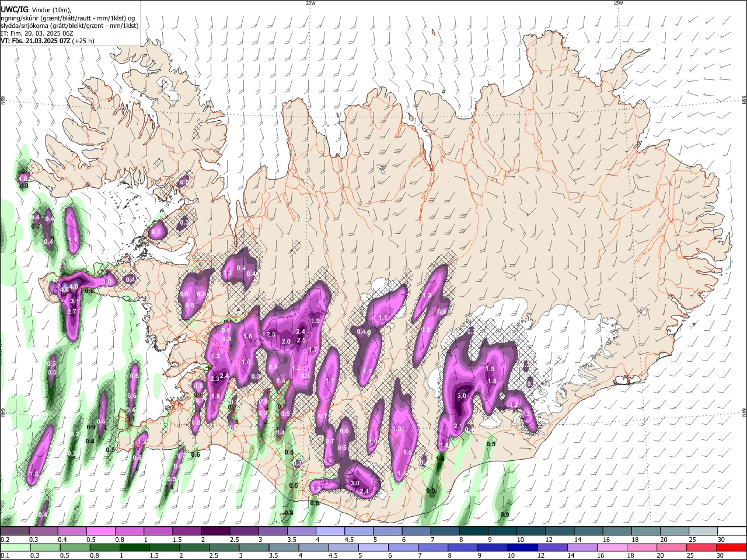Image resolution: width=747 pixels, height=560 pixels.
Task: Click the '15W' longitude label
Action: (x=617, y=3)
